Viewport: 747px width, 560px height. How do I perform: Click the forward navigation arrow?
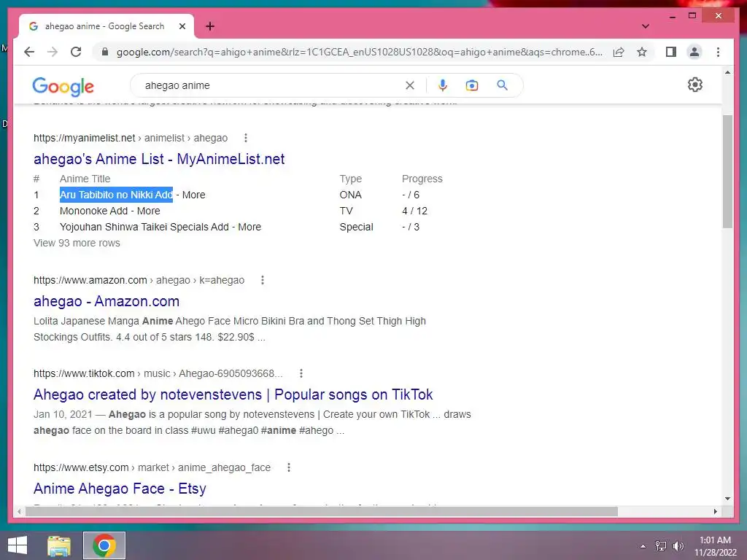53,52
